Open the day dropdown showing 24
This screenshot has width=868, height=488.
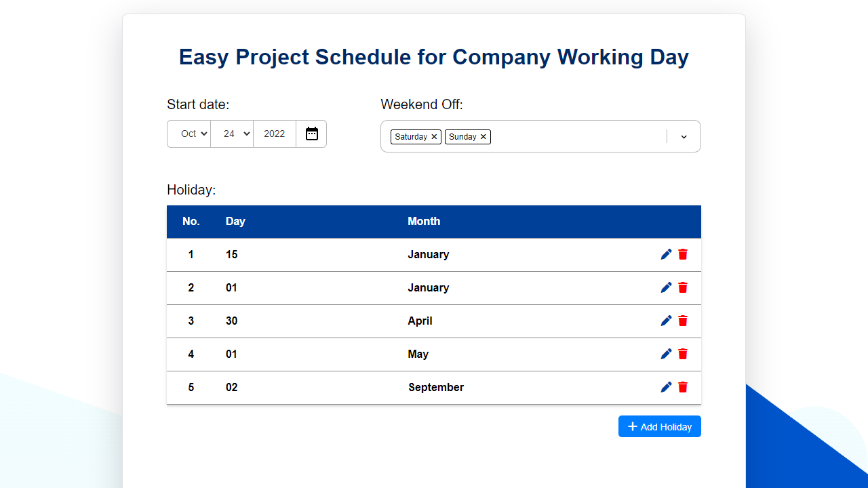[x=232, y=134]
